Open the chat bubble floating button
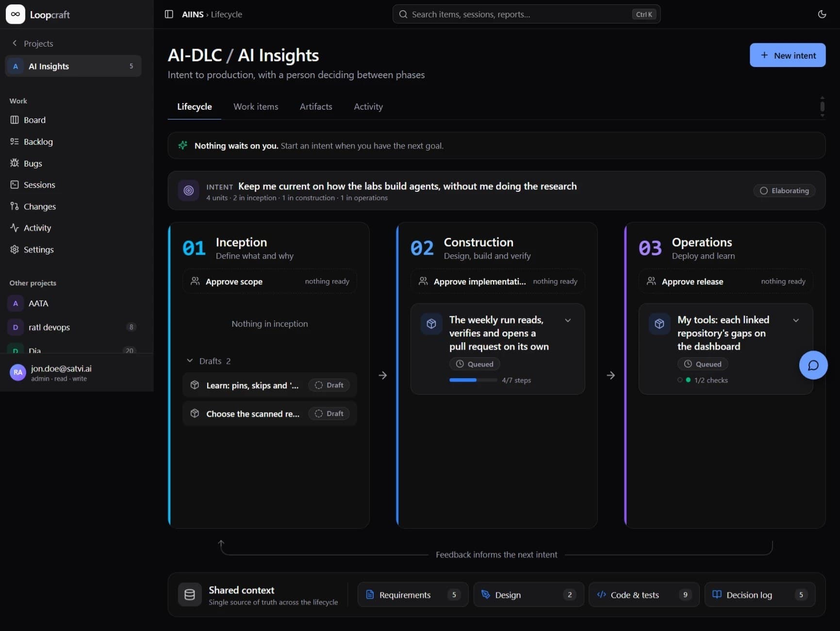This screenshot has width=840, height=631. pyautogui.click(x=813, y=365)
